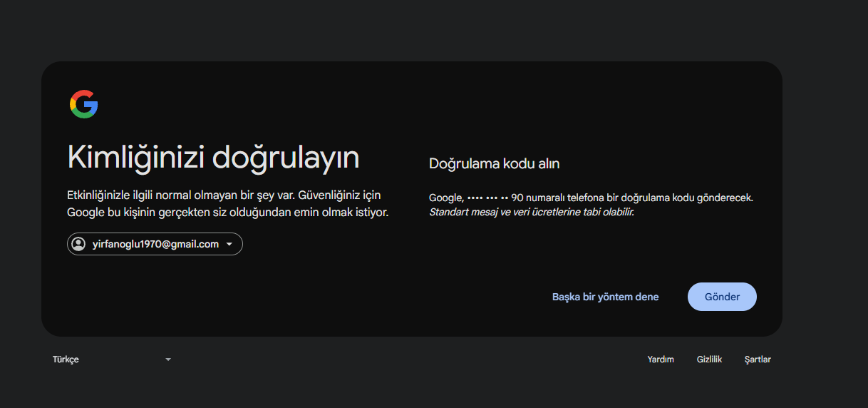Open the Şartlar link
868x408 pixels.
(x=758, y=359)
